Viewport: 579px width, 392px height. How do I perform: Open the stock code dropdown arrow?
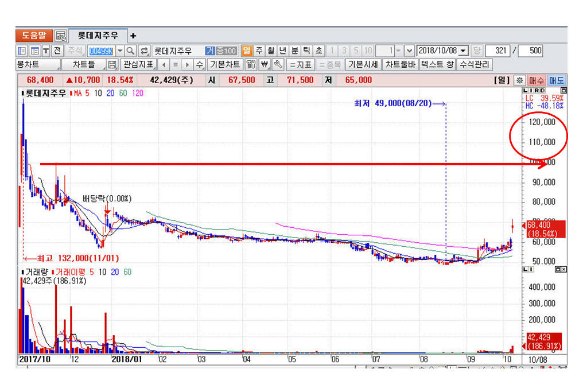tap(120, 51)
